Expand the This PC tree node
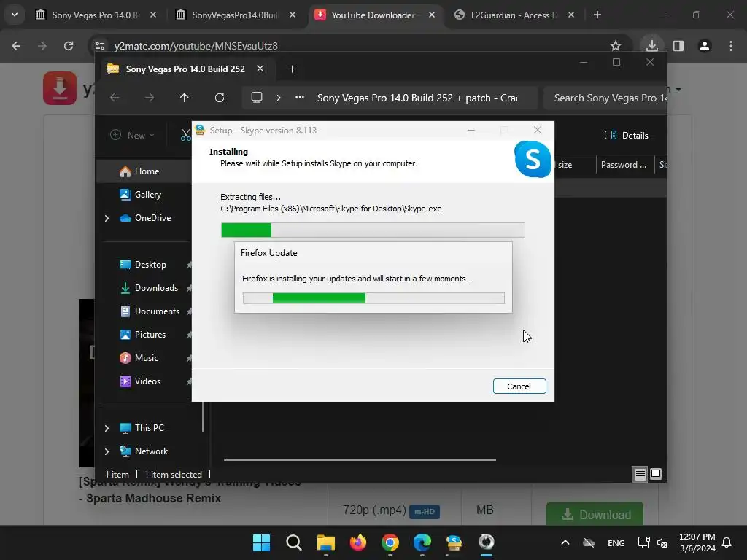This screenshot has width=747, height=560. coord(107,428)
